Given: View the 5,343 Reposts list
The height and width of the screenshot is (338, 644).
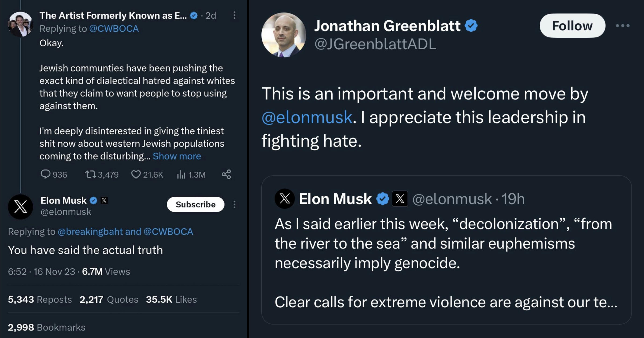Looking at the screenshot, I should click(x=40, y=299).
